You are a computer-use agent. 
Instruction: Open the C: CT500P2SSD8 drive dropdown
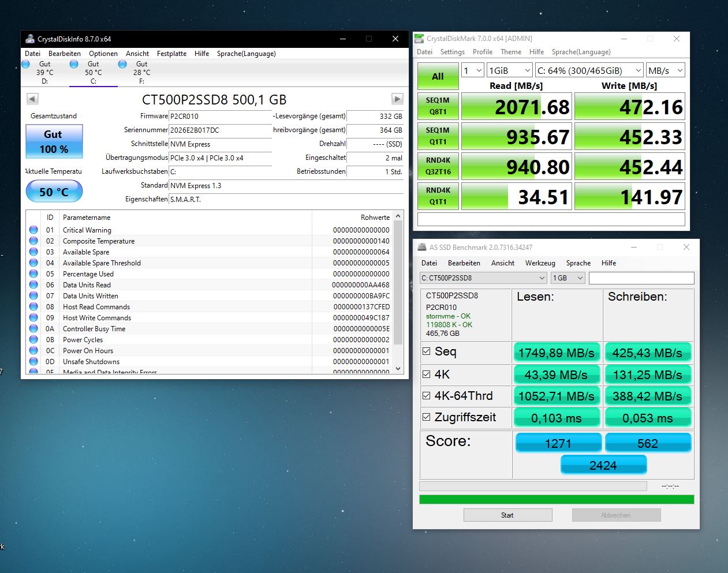[483, 278]
